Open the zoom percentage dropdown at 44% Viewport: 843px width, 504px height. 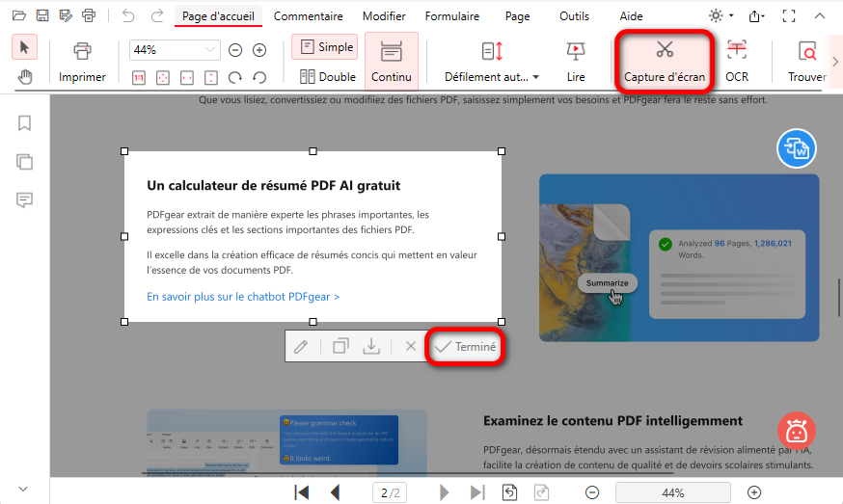click(209, 50)
